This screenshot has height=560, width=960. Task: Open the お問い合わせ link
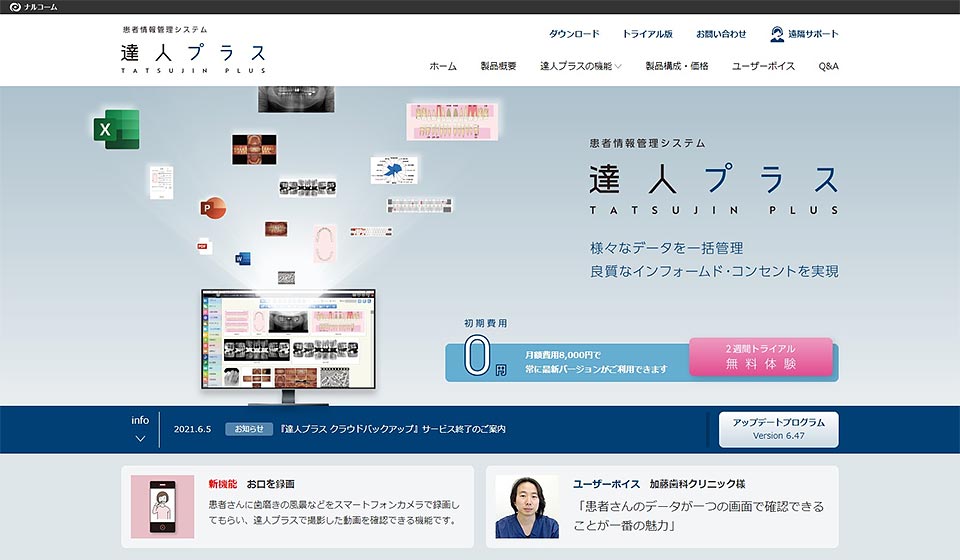coord(721,34)
